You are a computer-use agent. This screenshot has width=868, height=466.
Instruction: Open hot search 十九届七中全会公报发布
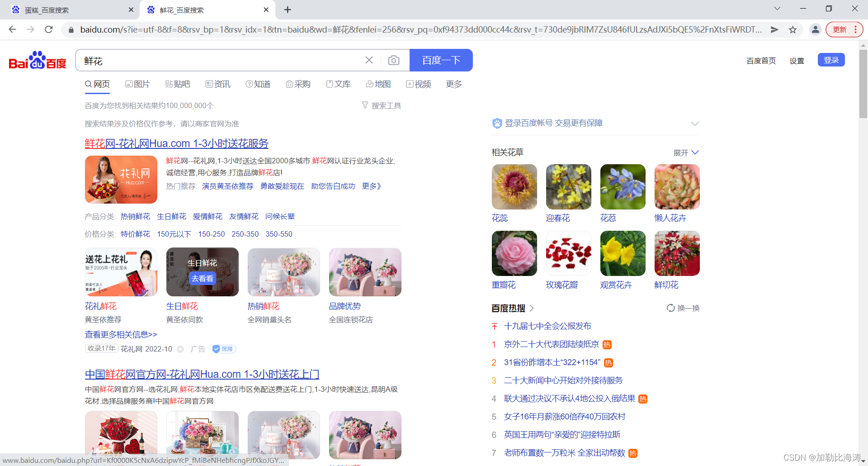coord(547,326)
